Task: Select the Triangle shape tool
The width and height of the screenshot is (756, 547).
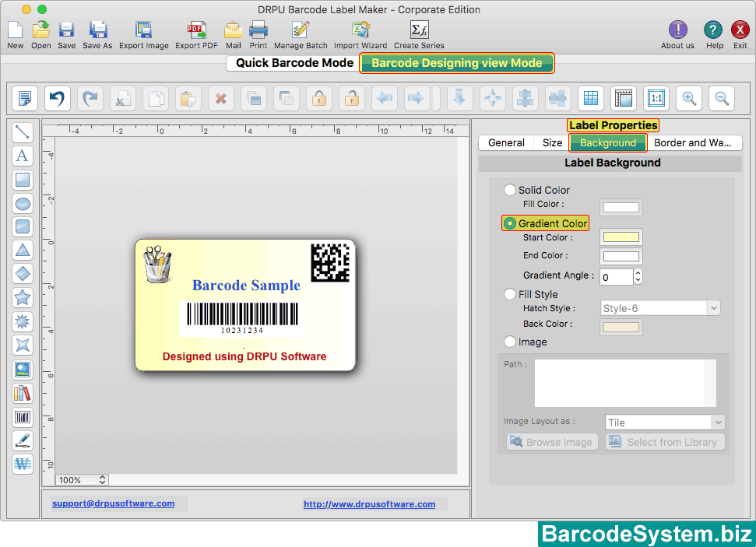Action: click(x=22, y=251)
